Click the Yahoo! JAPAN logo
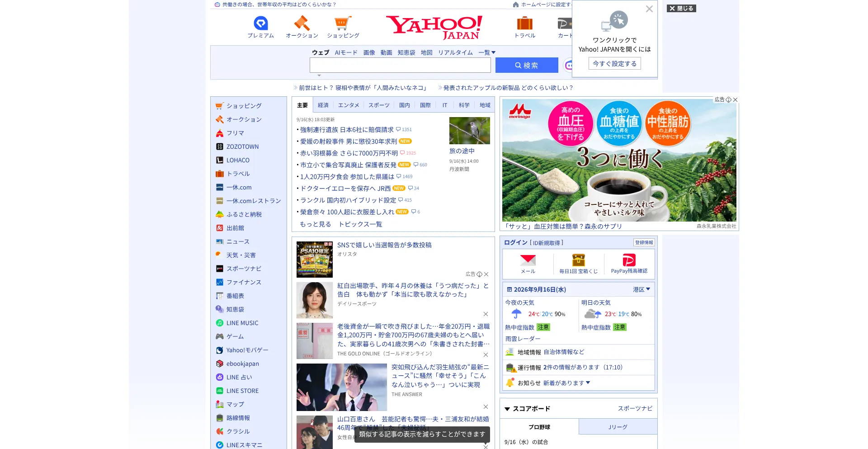The width and height of the screenshot is (868, 449). click(x=434, y=27)
